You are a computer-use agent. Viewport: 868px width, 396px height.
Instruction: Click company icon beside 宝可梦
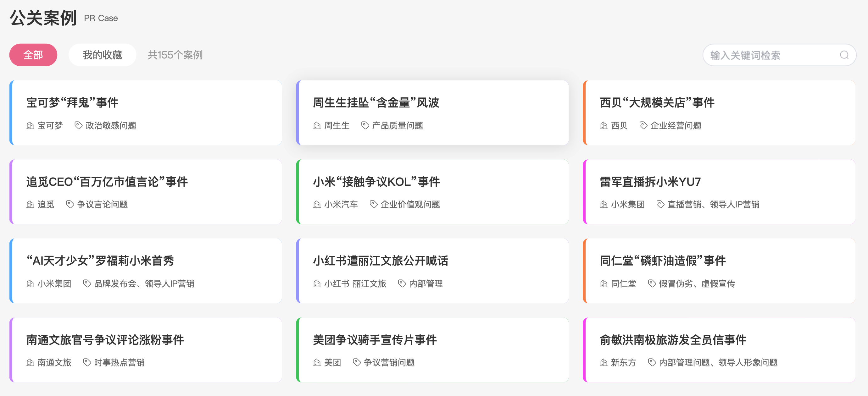click(30, 126)
